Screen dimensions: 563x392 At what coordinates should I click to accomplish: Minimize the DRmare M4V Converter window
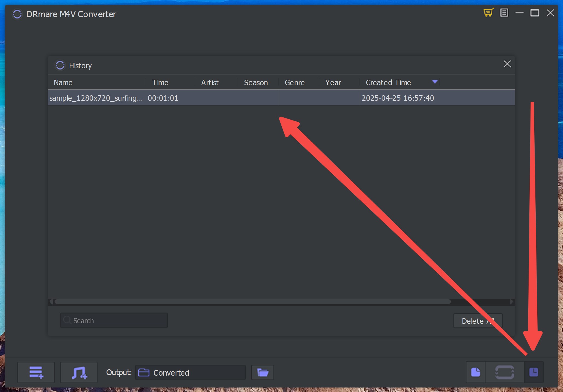(519, 13)
